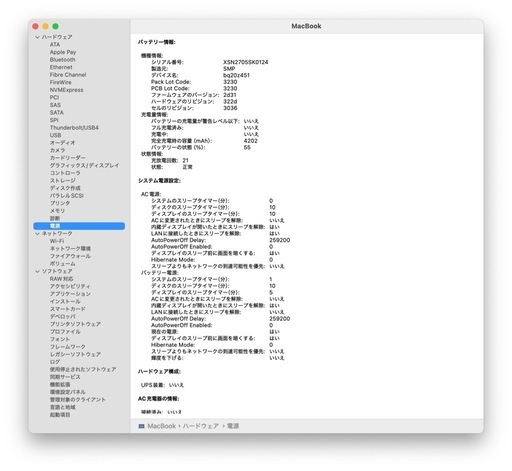Open the FireWire entry
This screenshot has height=471, width=512.
61,82
